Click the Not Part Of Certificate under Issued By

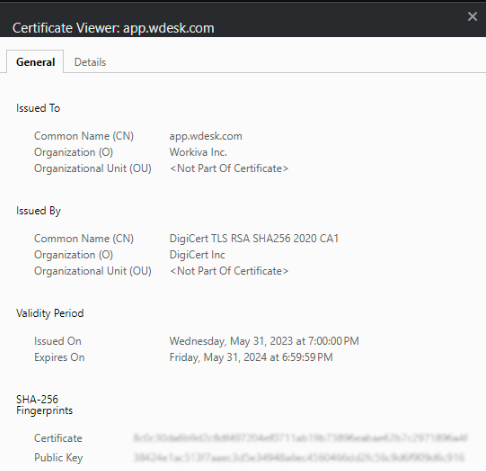(229, 271)
